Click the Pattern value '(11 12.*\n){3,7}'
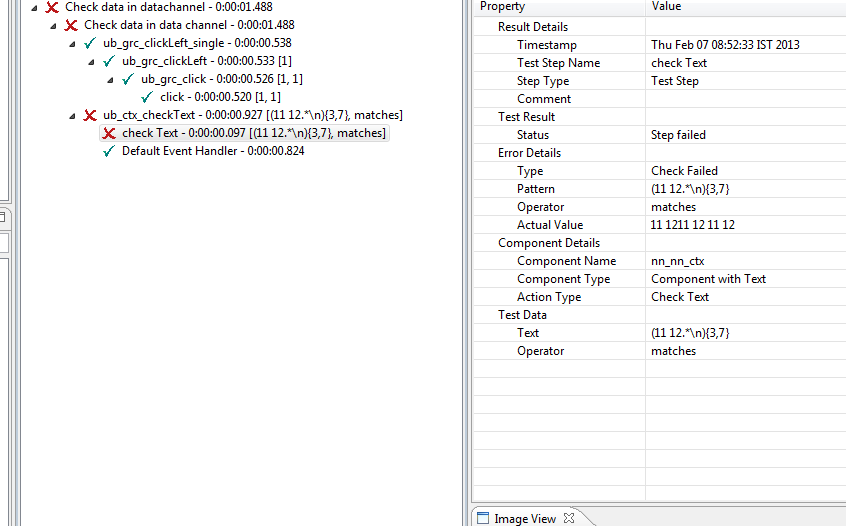The width and height of the screenshot is (846, 526). pos(690,189)
